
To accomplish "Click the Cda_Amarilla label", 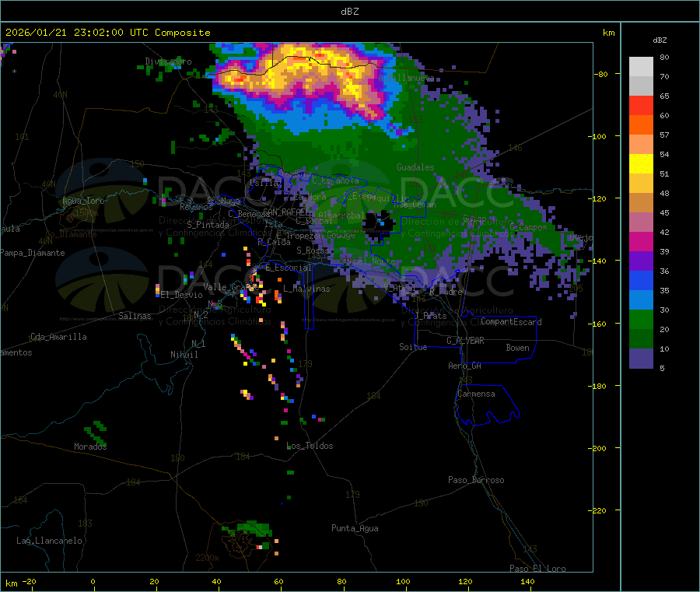I will 58,337.
